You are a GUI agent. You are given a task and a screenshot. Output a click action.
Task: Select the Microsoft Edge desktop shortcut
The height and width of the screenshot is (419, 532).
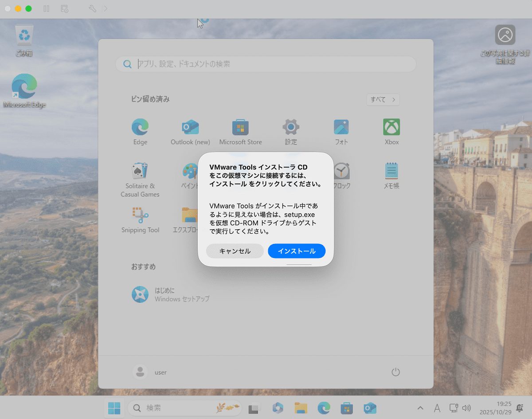[x=24, y=91]
